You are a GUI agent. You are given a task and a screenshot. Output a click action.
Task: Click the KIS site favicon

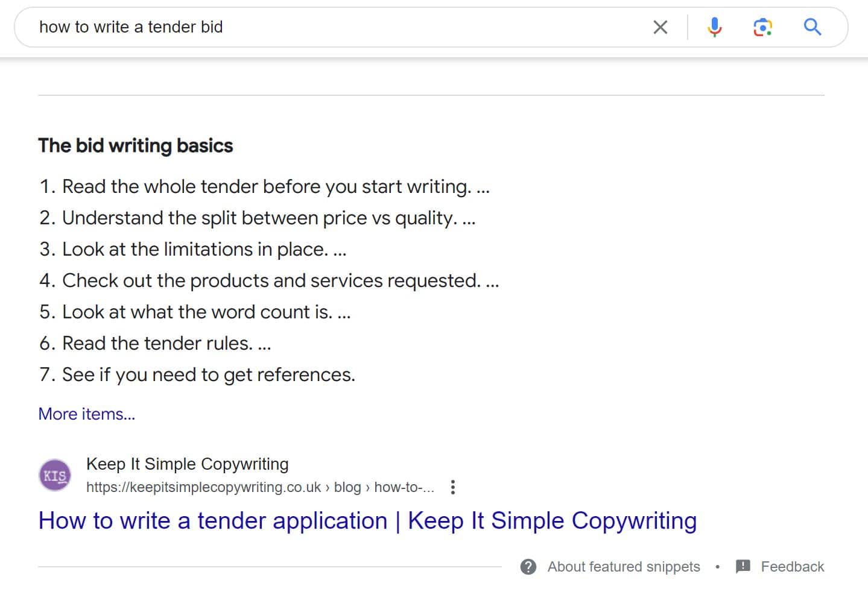point(55,475)
